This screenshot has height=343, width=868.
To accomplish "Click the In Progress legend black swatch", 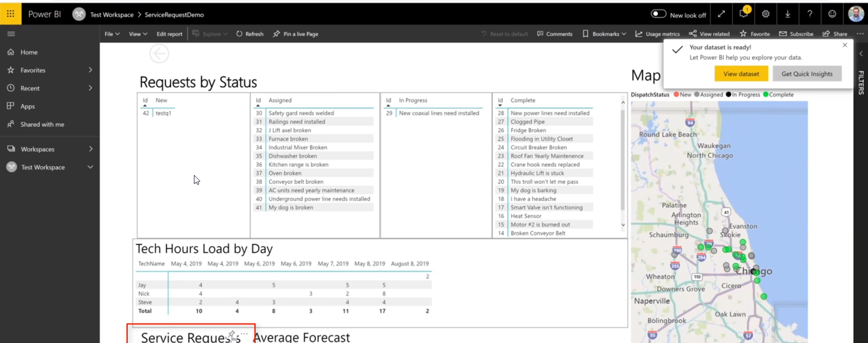I will [728, 94].
